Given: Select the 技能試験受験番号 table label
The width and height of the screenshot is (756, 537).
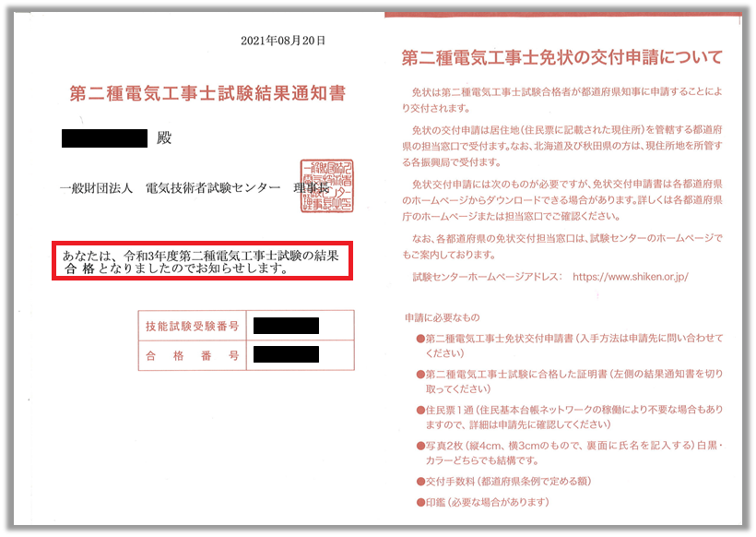Looking at the screenshot, I should pyautogui.click(x=192, y=327).
